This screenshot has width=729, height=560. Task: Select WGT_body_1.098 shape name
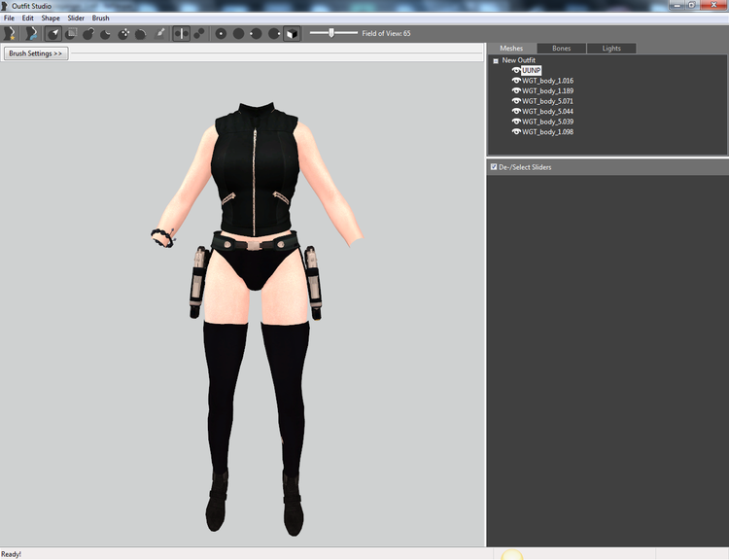point(547,131)
